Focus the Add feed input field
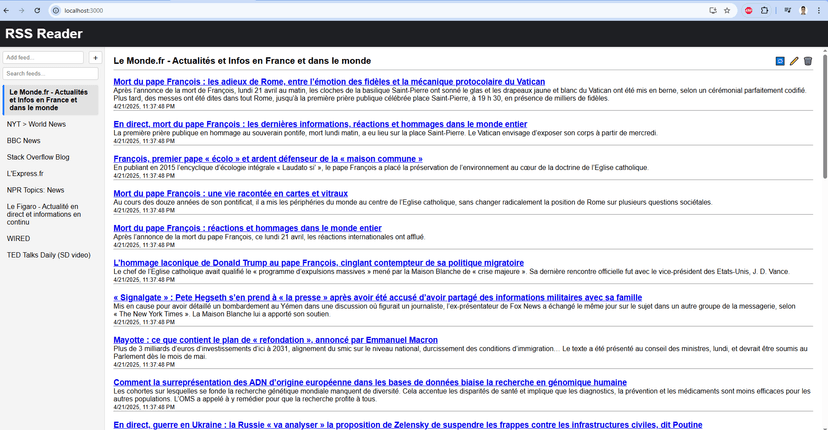This screenshot has width=828, height=430. [43, 58]
